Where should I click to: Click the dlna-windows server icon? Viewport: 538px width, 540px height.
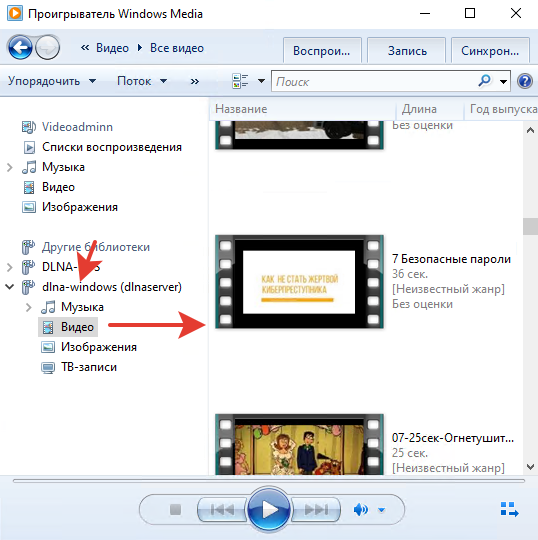28,287
